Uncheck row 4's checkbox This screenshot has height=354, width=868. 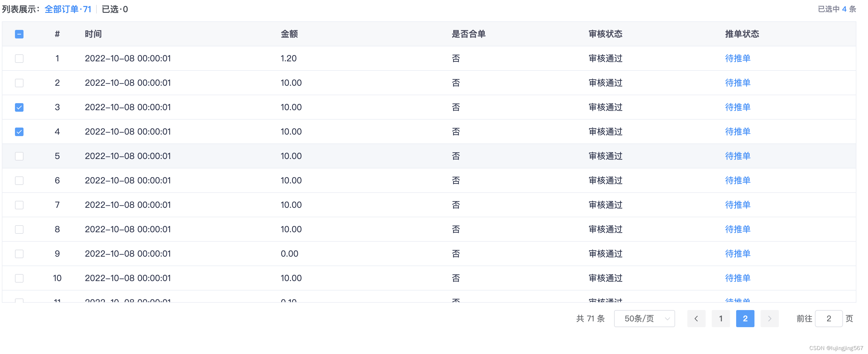tap(19, 131)
